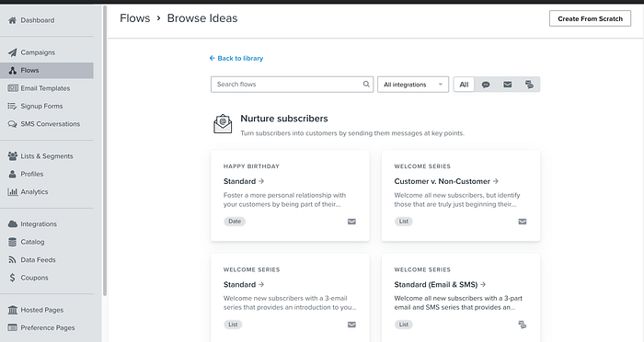Image resolution: width=644 pixels, height=342 pixels.
Task: Select the All message types filter
Action: click(x=464, y=85)
